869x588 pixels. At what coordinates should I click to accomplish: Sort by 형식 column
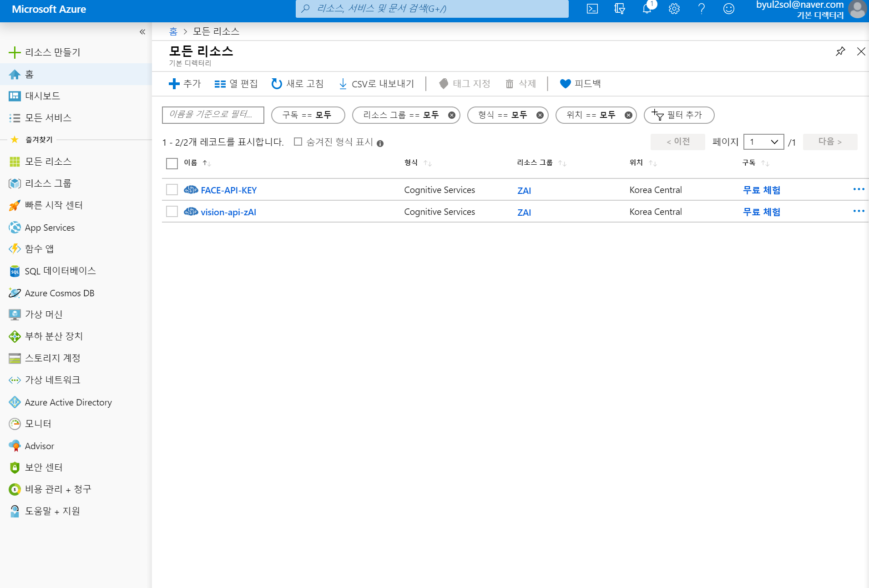click(x=418, y=163)
